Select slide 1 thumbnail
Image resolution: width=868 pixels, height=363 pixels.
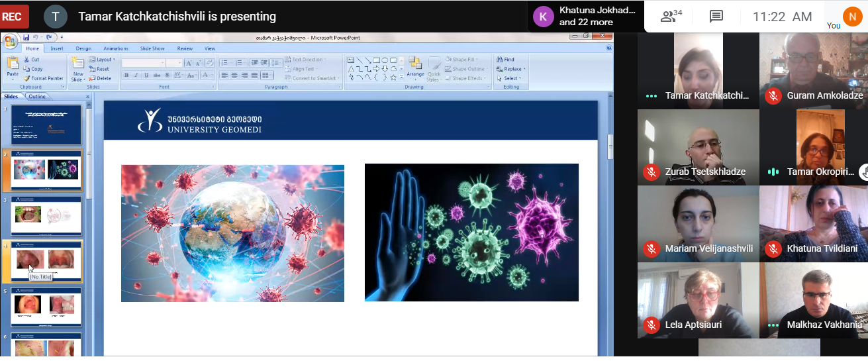pos(46,125)
